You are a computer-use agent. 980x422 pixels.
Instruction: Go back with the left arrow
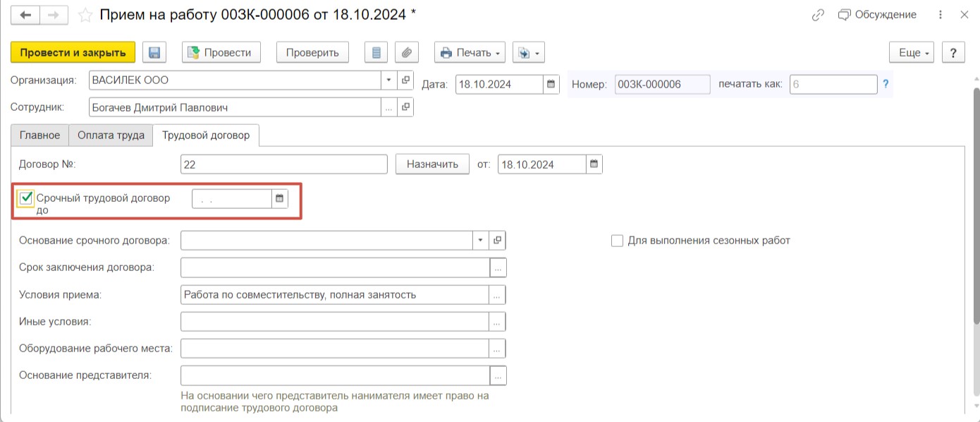[x=27, y=14]
